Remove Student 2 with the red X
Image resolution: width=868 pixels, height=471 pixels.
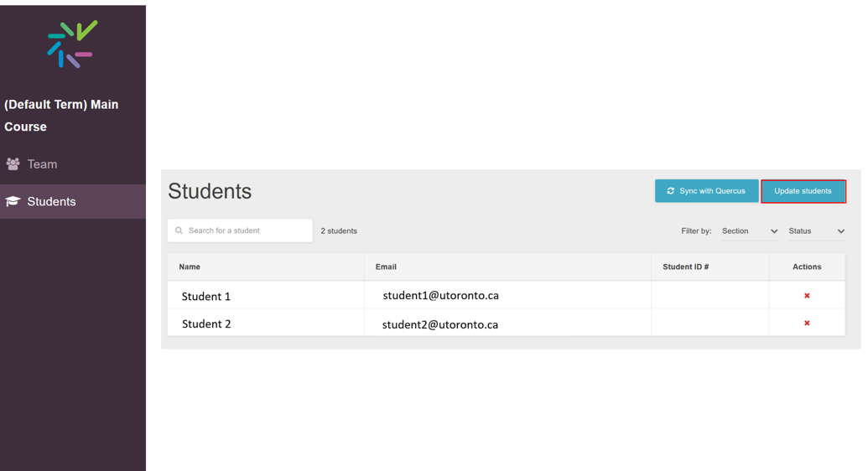807,323
